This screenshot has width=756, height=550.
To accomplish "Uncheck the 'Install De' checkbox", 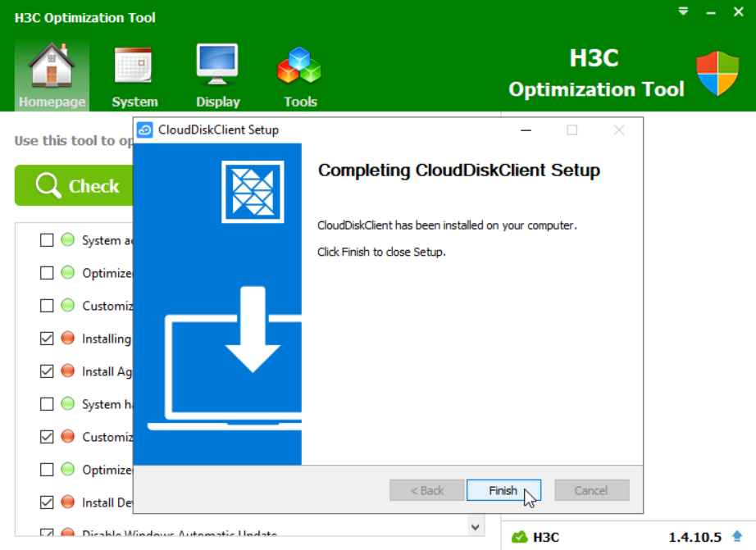I will 47,502.
